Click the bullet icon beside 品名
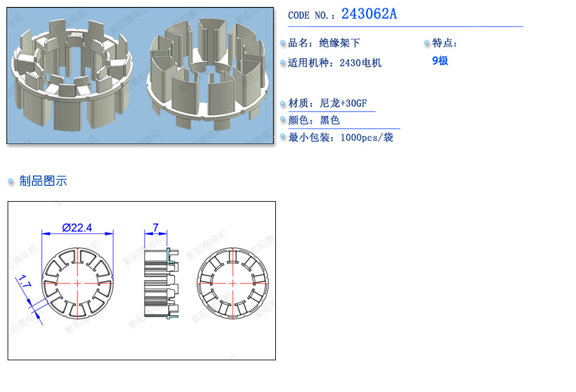576x392 pixels. pyautogui.click(x=283, y=43)
